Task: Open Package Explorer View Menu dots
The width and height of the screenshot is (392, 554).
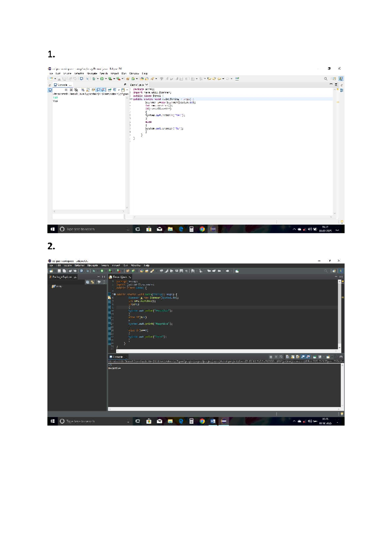Action: pyautogui.click(x=104, y=282)
